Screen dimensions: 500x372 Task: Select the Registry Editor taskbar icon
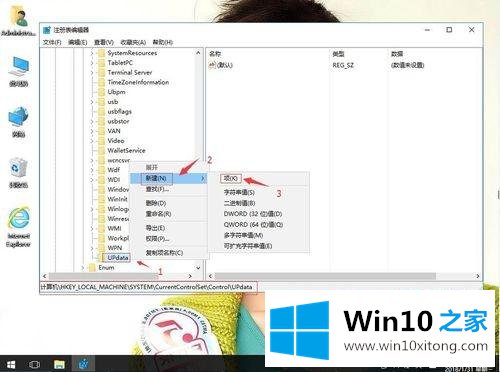(83, 364)
